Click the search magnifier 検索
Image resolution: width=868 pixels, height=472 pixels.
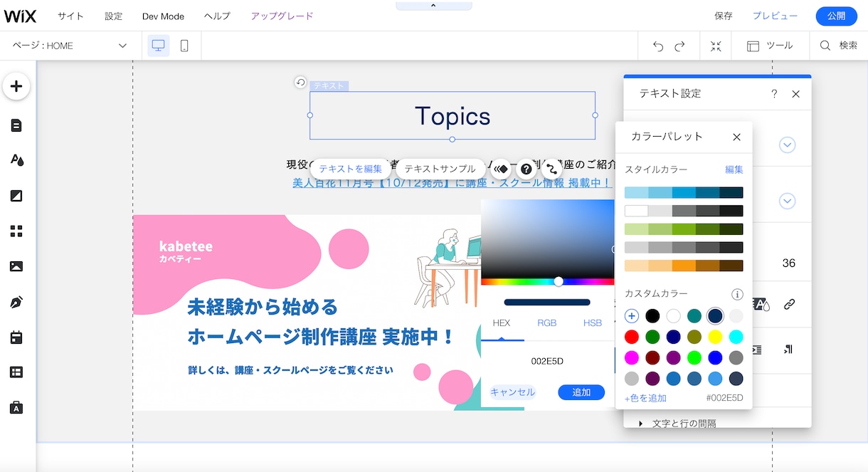tap(839, 46)
